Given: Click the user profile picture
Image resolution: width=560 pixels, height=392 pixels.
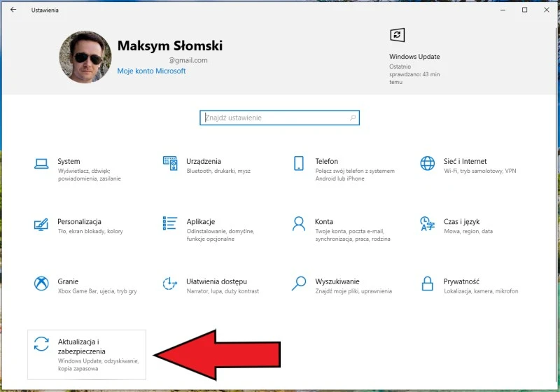Looking at the screenshot, I should coord(85,57).
